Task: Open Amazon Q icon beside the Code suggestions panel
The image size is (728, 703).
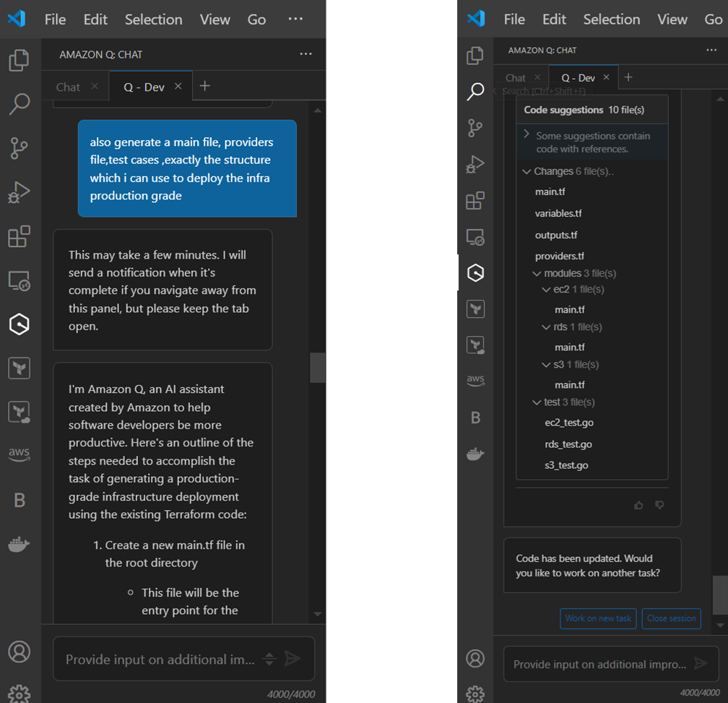Action: pos(475,272)
